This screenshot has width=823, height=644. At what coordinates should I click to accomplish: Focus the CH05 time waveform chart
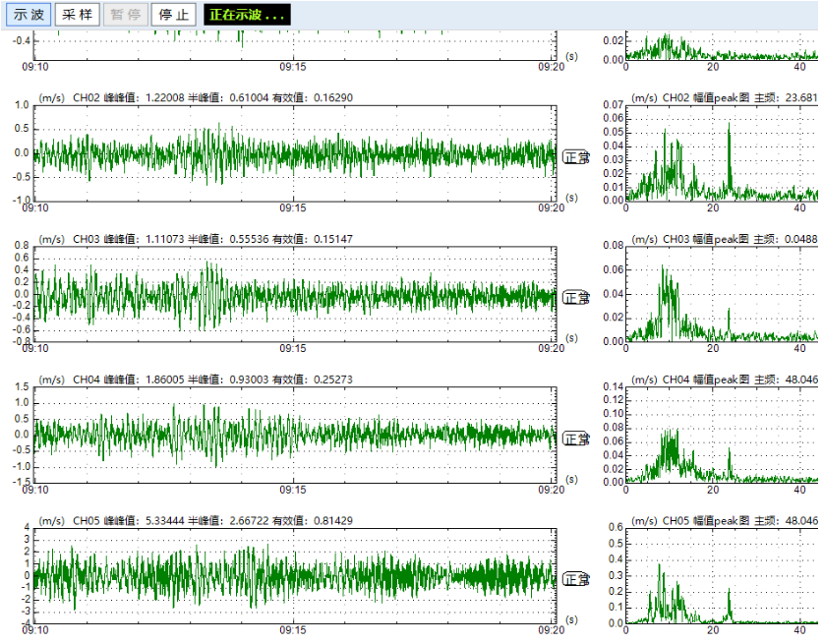point(293,574)
